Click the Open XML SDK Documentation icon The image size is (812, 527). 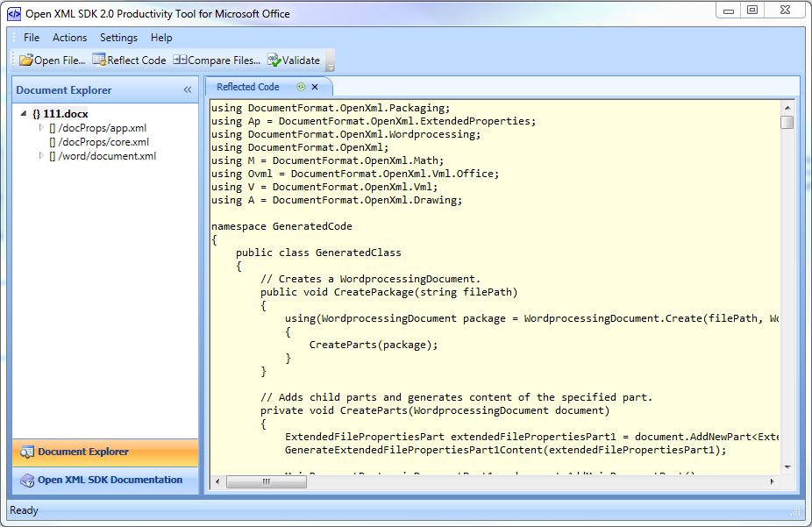click(27, 481)
